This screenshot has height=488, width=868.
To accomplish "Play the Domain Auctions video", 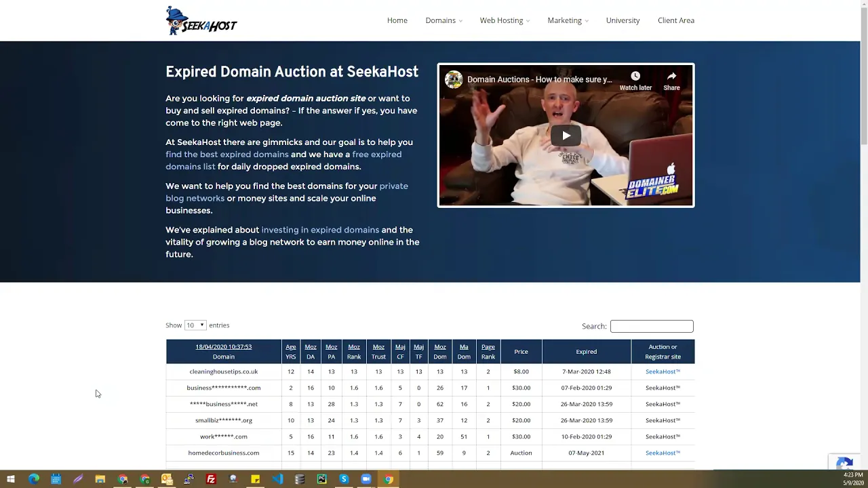I will pyautogui.click(x=566, y=136).
